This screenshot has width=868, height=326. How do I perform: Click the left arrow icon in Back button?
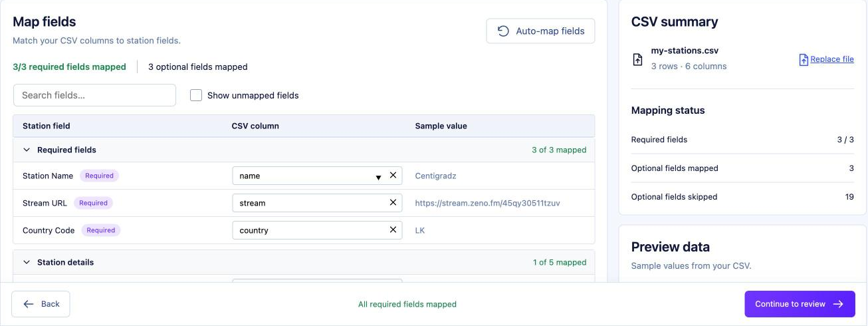coord(29,304)
